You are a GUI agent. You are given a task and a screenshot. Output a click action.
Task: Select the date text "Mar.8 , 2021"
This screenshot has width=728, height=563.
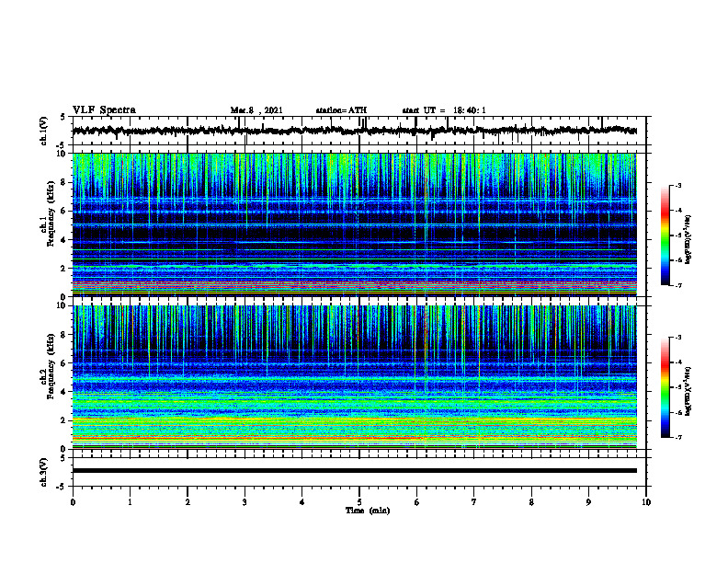click(256, 110)
